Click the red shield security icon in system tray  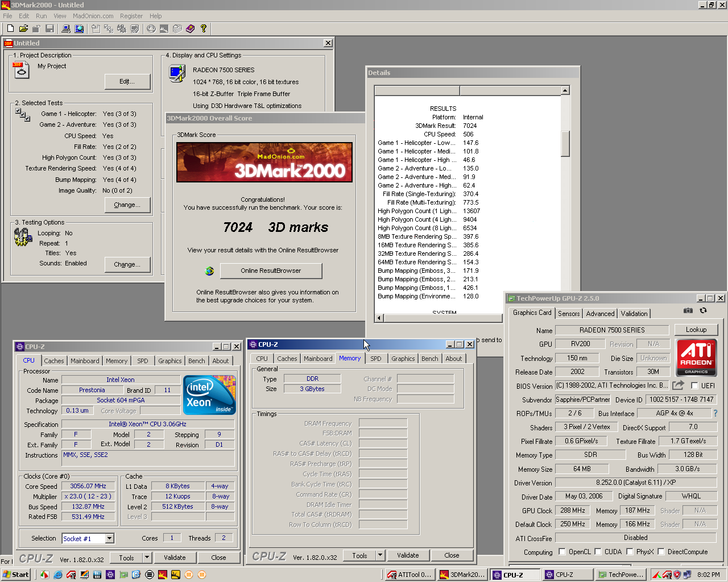click(x=677, y=575)
